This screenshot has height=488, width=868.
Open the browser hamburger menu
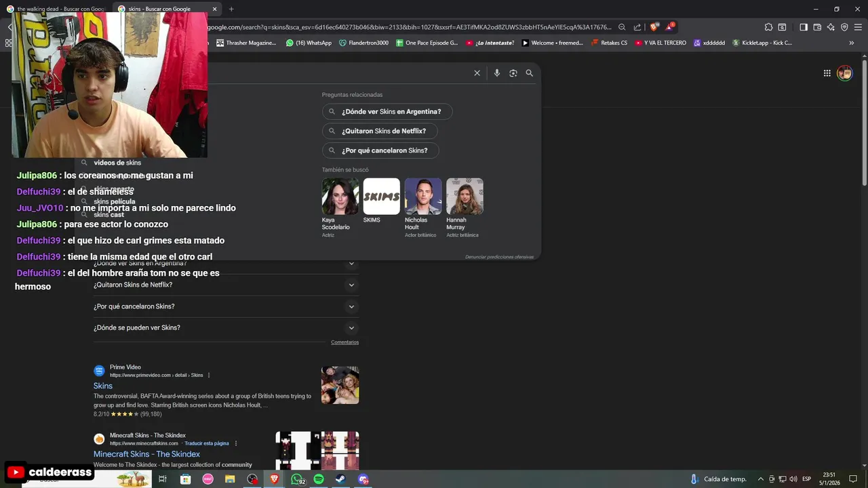[x=858, y=27]
